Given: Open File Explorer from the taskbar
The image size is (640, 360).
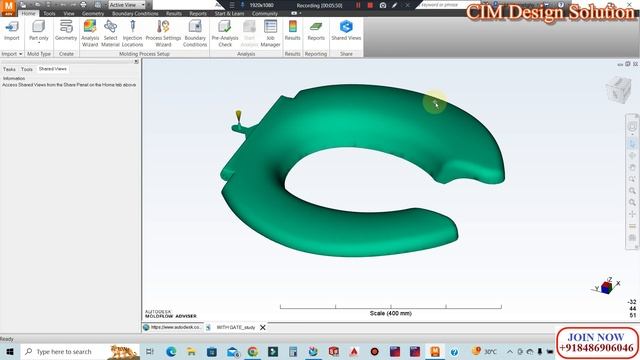Looking at the screenshot, I should pyautogui.click(x=191, y=351).
